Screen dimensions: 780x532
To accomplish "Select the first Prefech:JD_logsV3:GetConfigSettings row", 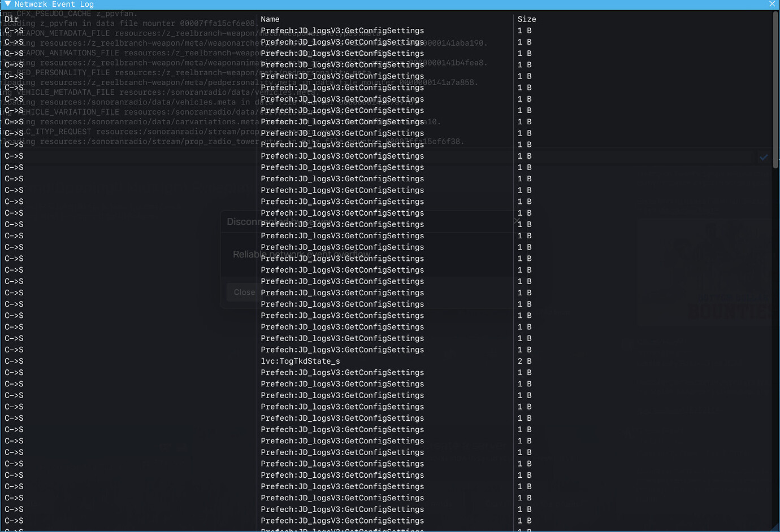I will 342,30.
